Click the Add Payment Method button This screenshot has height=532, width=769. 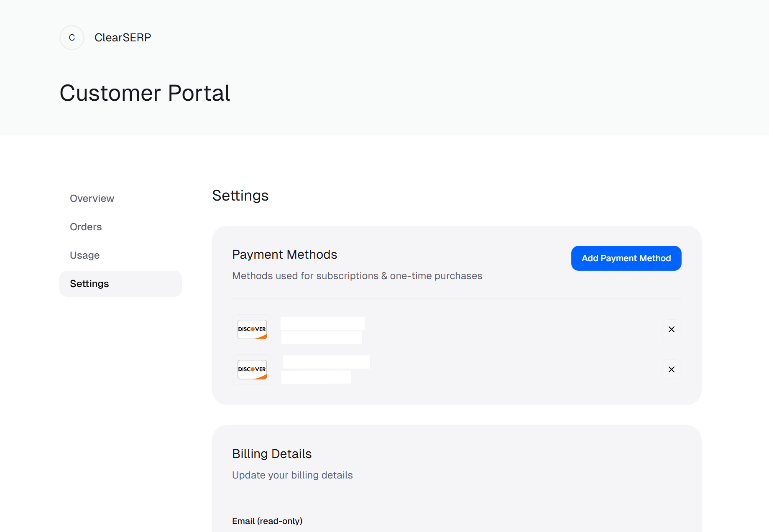tap(626, 258)
